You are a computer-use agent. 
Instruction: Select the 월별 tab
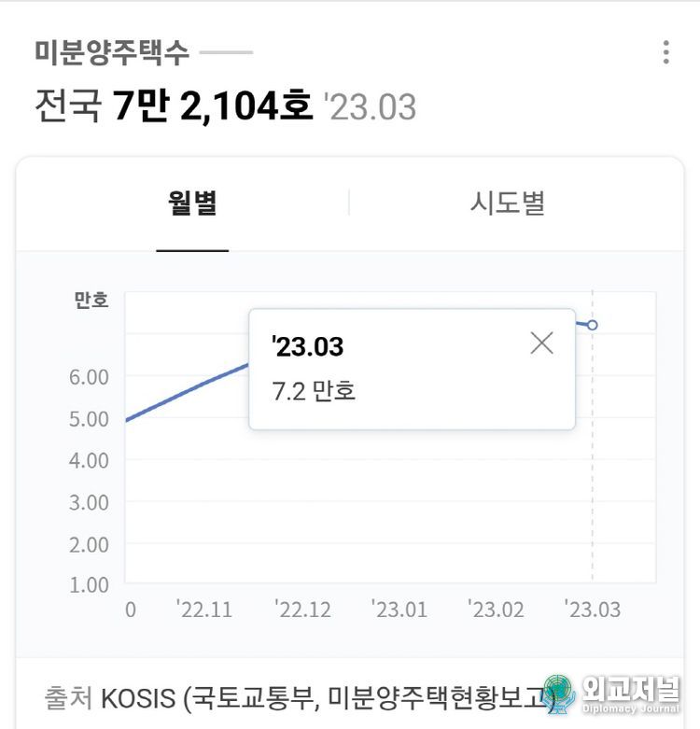[x=192, y=203]
